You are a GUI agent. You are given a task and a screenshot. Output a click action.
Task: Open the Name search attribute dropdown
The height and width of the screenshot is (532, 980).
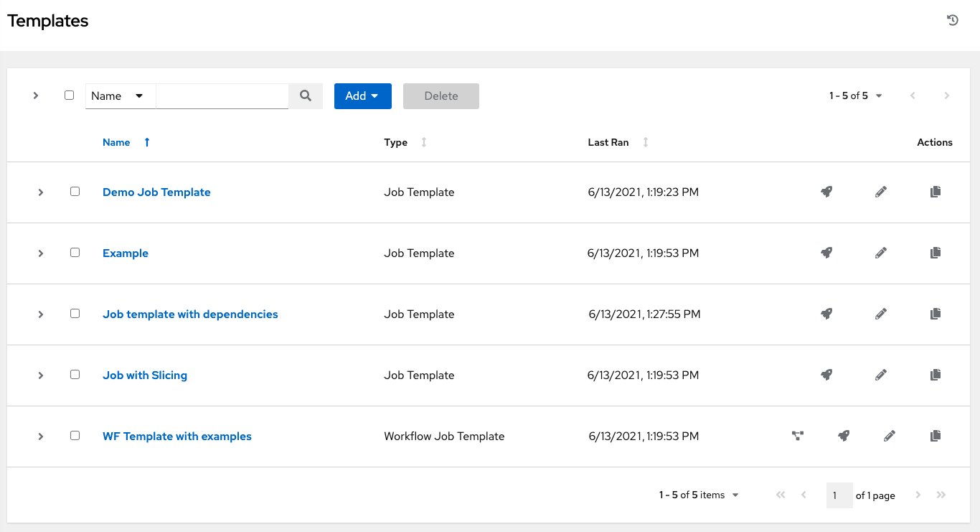pos(120,95)
